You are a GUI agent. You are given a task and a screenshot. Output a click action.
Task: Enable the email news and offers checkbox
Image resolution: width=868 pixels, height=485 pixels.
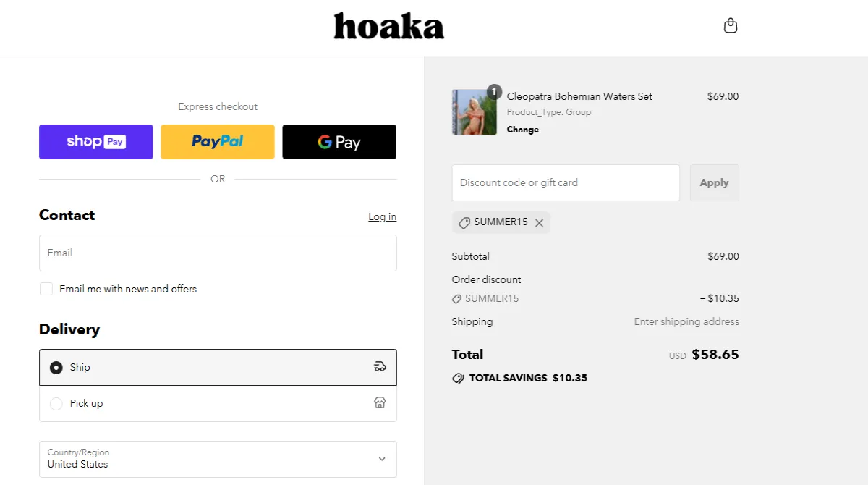(46, 288)
